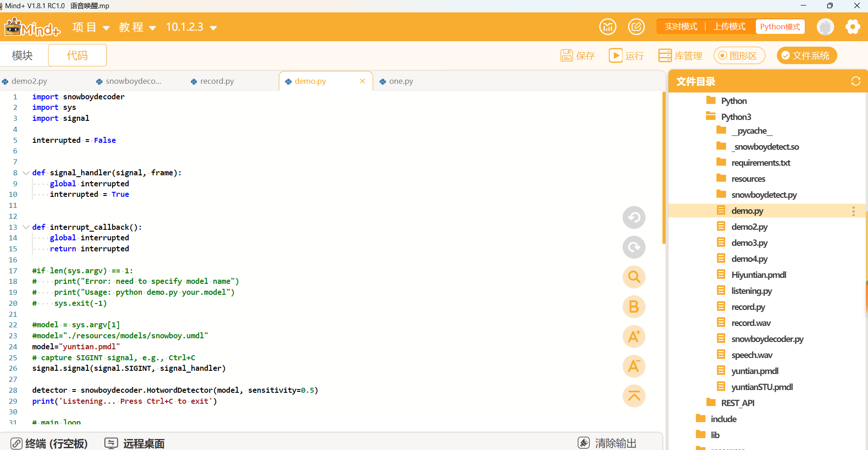Click the editor vertical scrollbar
Viewport: 868px width, 450px height.
tap(663, 168)
